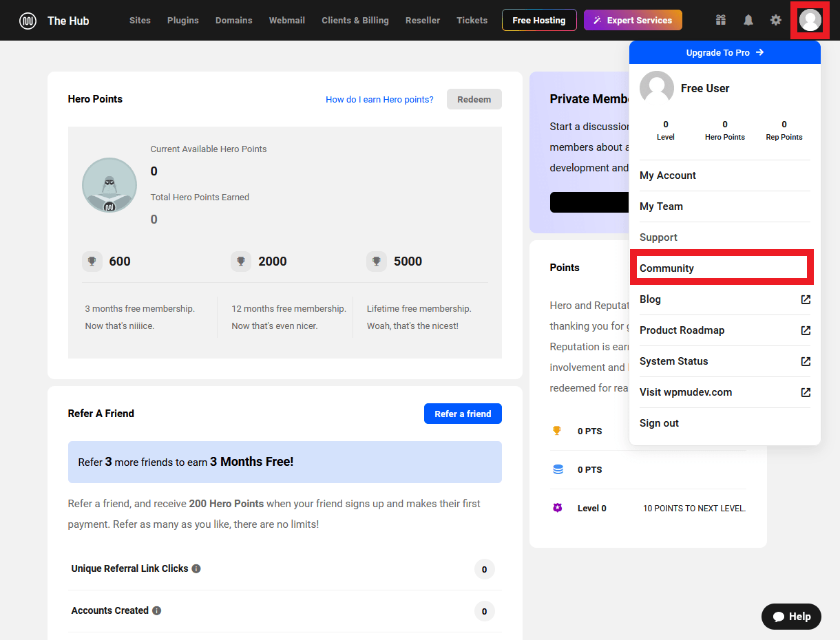Open Webmail from the top navigation

click(287, 20)
